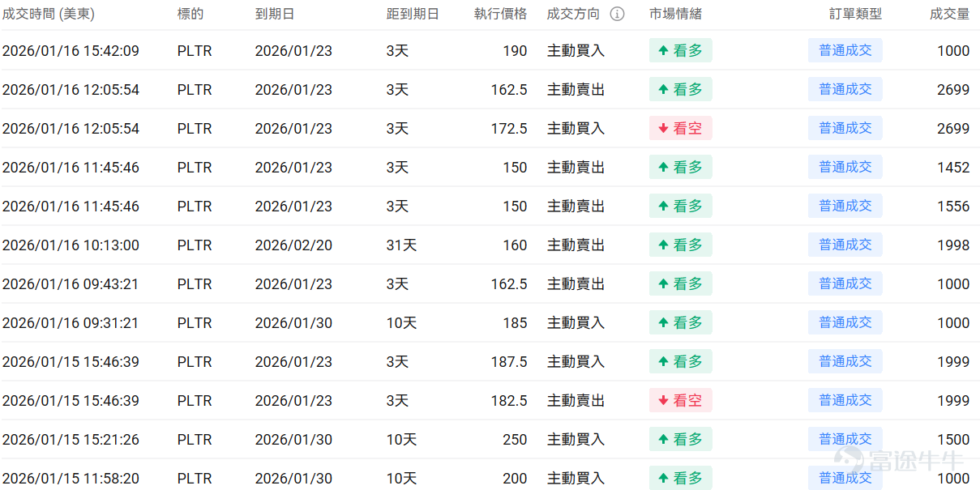Click 看多 badge in the 15:42:09 row
Image resolution: width=980 pixels, height=490 pixels.
pos(681,51)
